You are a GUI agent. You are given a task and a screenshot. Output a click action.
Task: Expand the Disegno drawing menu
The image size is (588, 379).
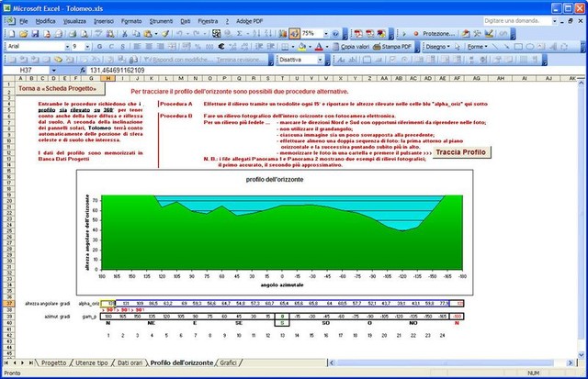point(437,47)
